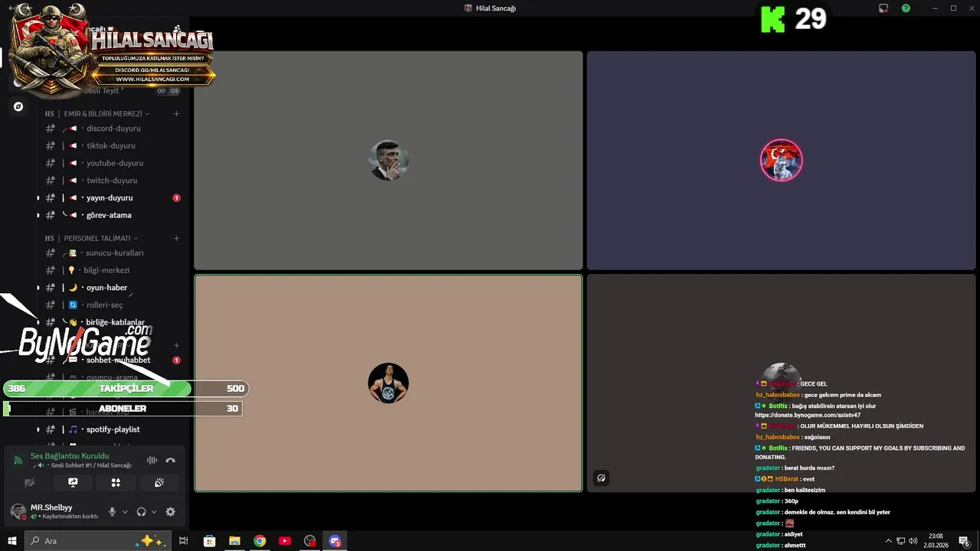Open Task View on the taskbar
Screen dimensions: 980x551
[184, 541]
